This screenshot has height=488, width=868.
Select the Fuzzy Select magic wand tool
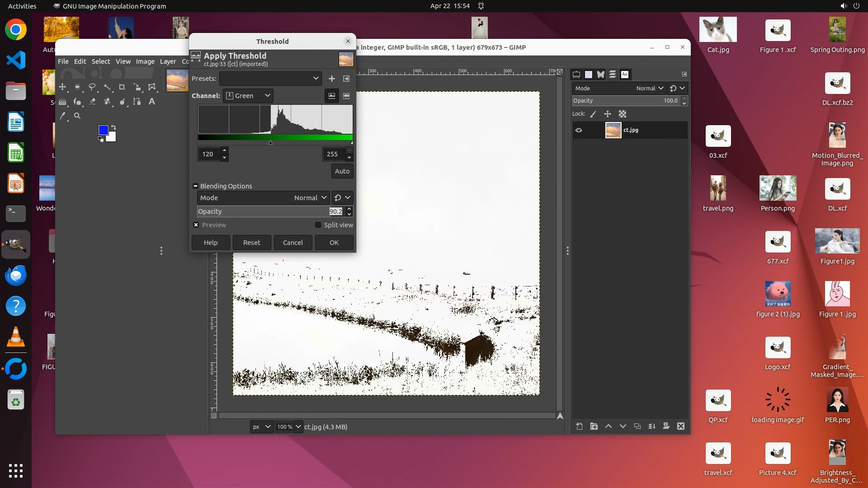(x=107, y=87)
